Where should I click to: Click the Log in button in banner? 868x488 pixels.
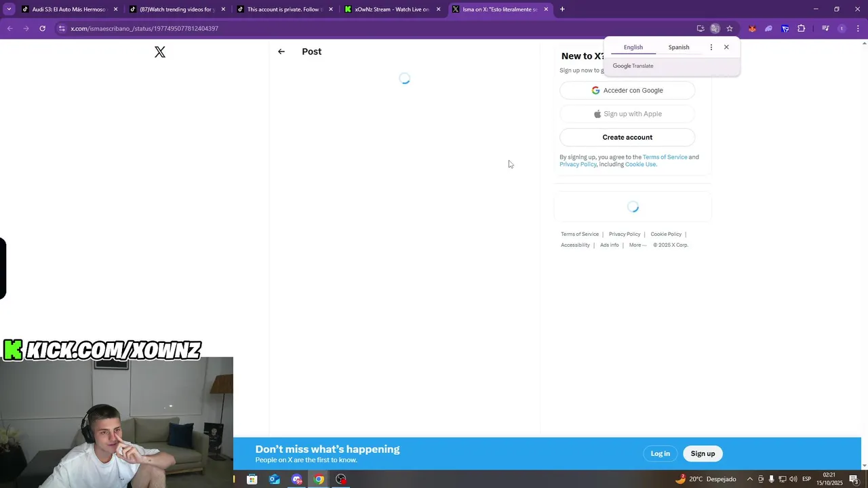point(660,453)
